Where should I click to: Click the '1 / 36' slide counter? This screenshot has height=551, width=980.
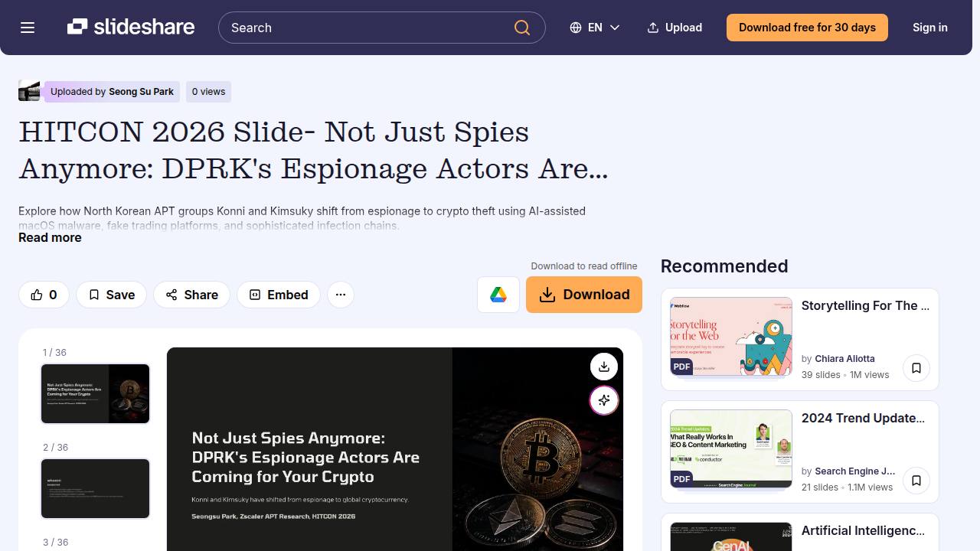[x=54, y=353]
